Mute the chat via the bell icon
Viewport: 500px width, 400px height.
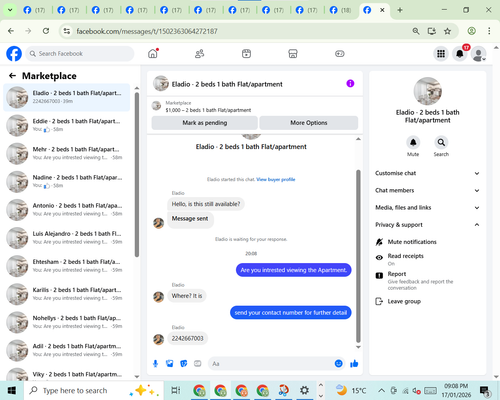pos(413,143)
